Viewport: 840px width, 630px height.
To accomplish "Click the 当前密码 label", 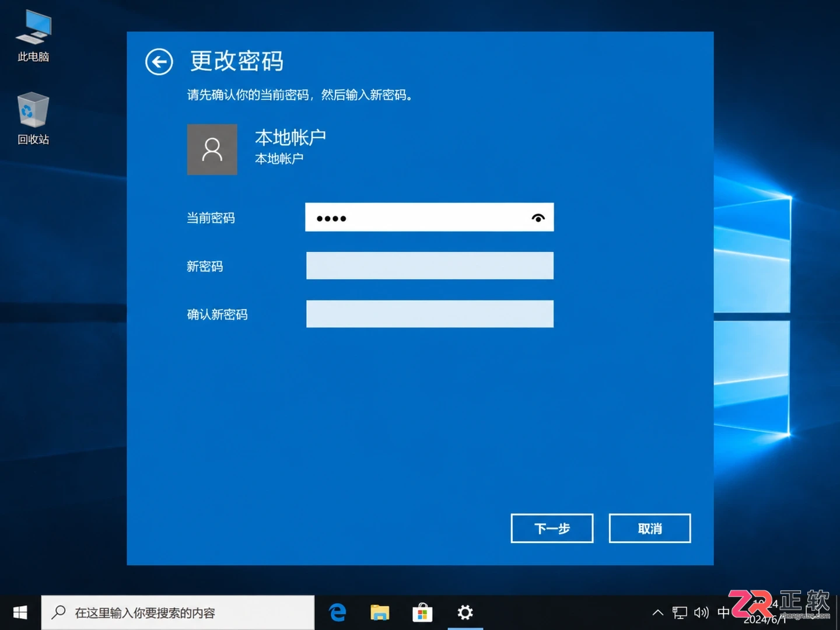I will coord(211,218).
